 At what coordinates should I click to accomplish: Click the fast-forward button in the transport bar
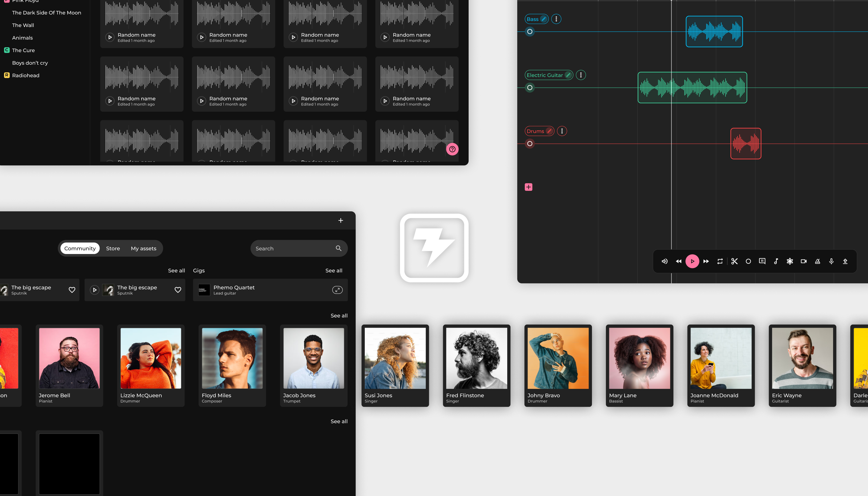pos(706,261)
